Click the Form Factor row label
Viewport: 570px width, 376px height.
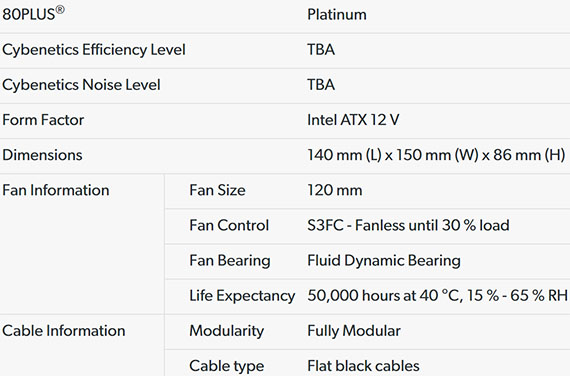point(43,120)
